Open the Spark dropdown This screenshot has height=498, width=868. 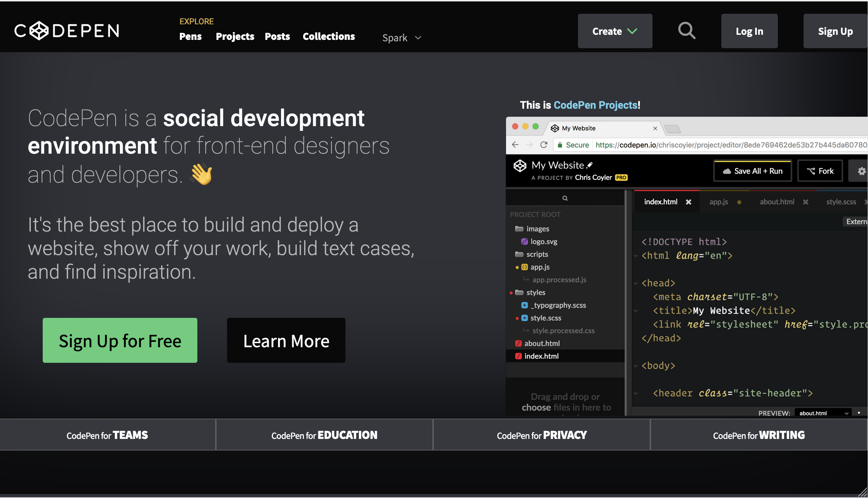[401, 38]
